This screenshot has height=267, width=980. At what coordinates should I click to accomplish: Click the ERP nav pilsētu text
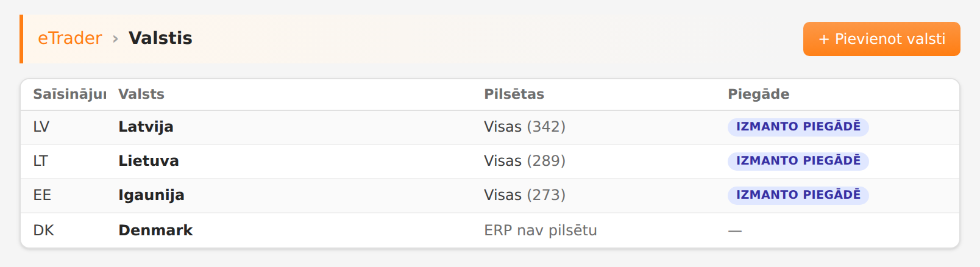(x=541, y=230)
